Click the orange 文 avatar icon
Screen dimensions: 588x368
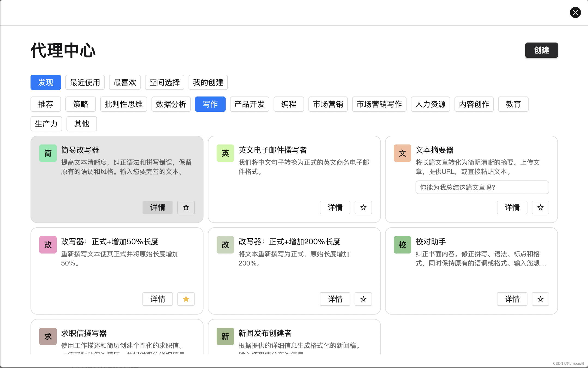(402, 153)
